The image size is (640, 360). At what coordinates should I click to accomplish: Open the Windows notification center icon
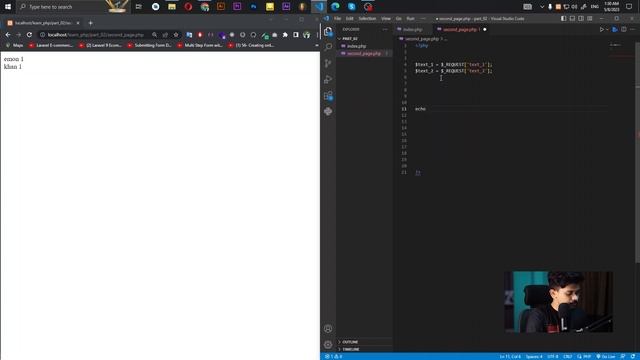click(629, 7)
